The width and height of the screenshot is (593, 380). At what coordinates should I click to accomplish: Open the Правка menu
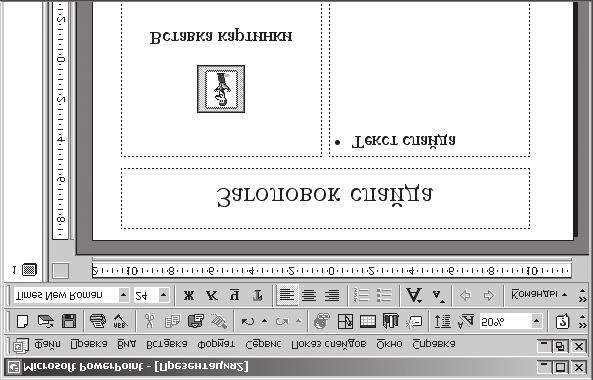[x=89, y=344]
